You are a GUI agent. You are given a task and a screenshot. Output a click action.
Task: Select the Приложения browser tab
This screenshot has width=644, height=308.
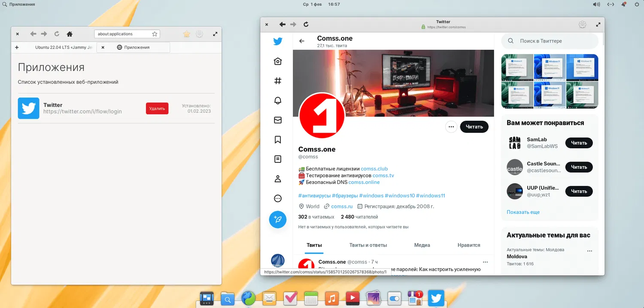pyautogui.click(x=133, y=47)
